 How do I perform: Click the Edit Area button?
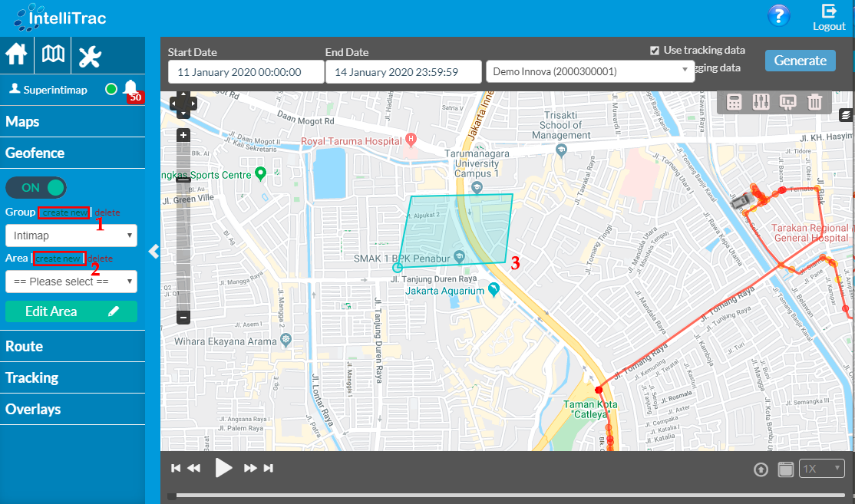[x=71, y=311]
